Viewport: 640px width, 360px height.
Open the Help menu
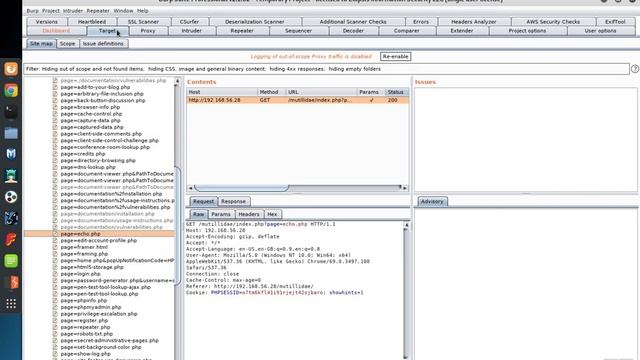pyautogui.click(x=142, y=11)
